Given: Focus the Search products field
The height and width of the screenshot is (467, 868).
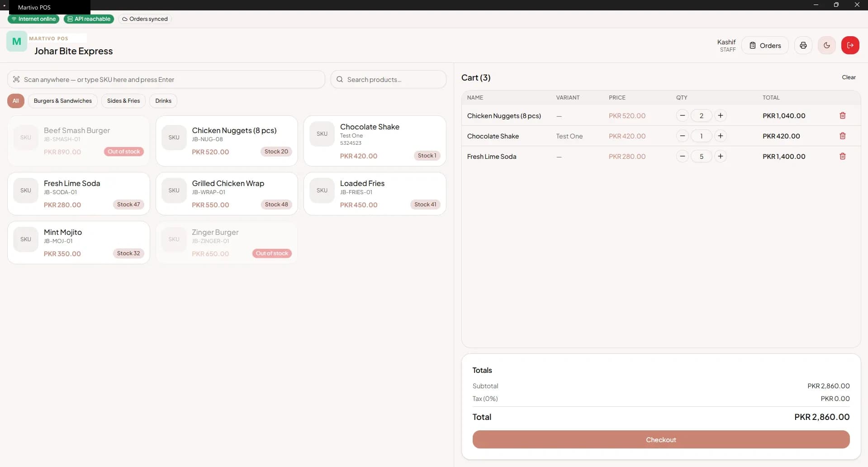Looking at the screenshot, I should (388, 80).
